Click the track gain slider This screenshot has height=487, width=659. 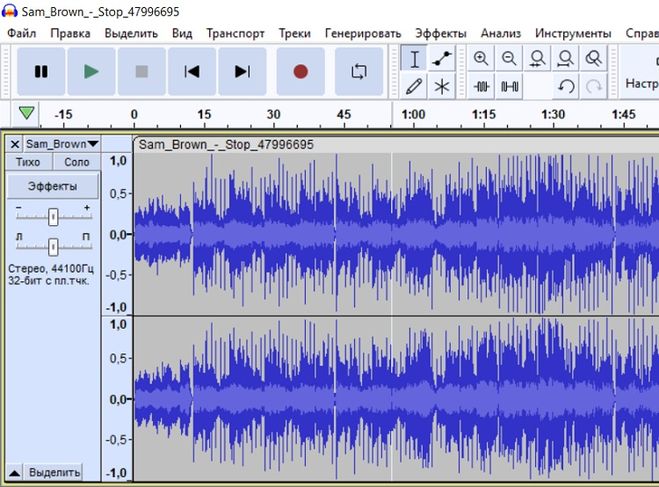53,217
